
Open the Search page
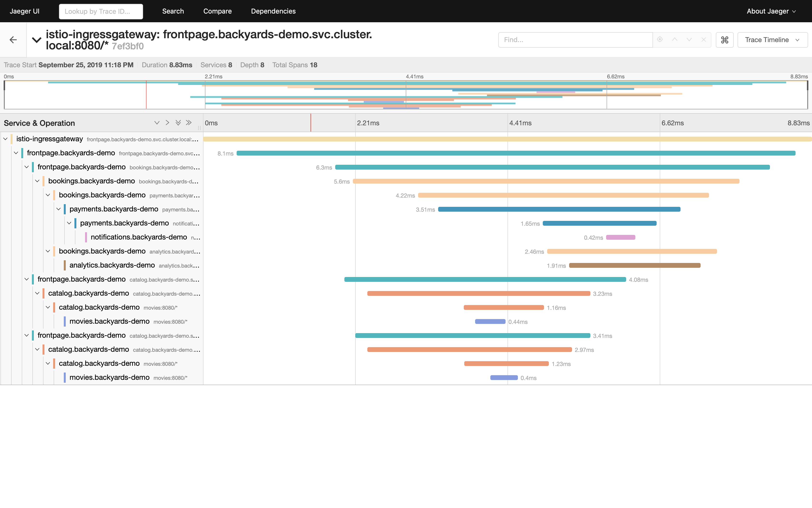[173, 11]
